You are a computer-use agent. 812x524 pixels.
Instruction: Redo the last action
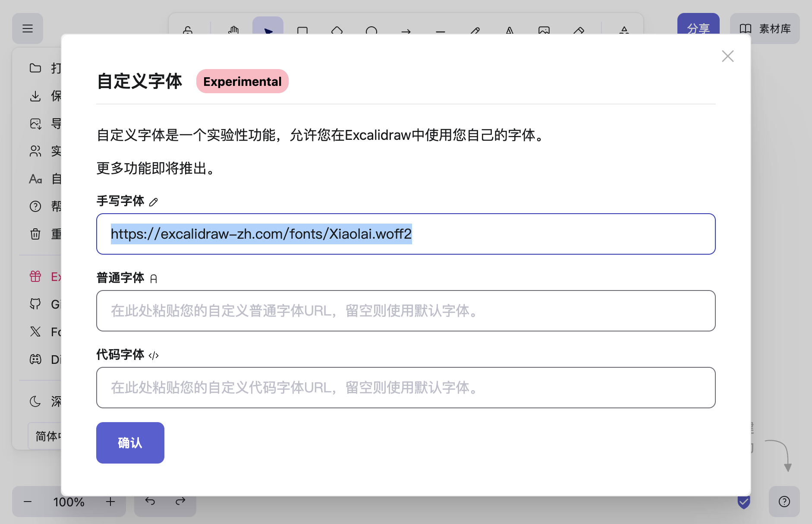pos(180,502)
